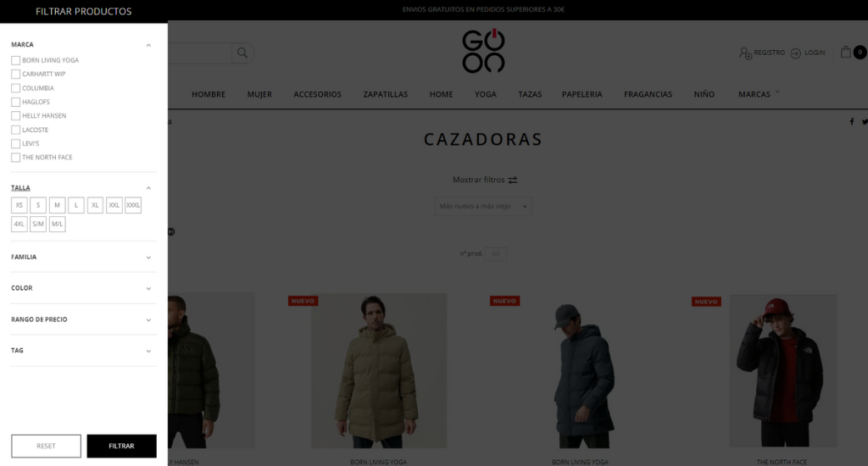
Task: Select size XL box
Action: tap(95, 205)
